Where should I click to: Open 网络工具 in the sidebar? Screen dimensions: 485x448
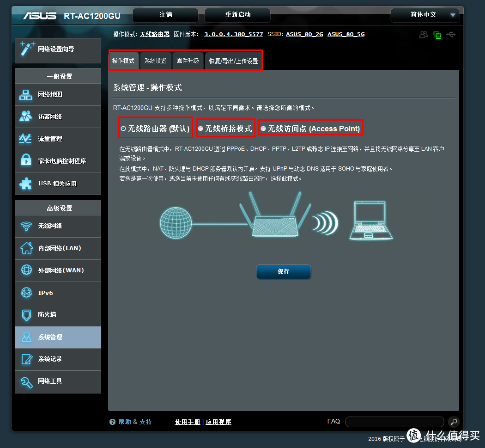tap(58, 381)
